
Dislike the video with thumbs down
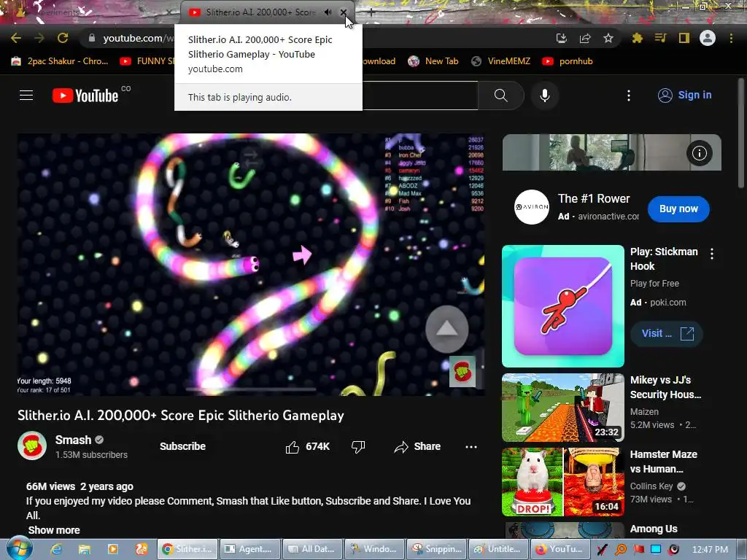tap(358, 447)
